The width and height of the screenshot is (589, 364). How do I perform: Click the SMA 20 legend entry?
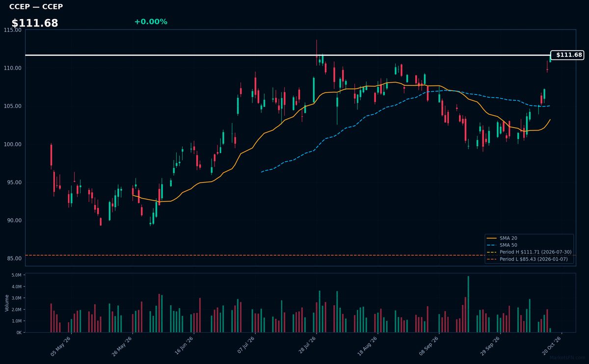click(x=502, y=238)
